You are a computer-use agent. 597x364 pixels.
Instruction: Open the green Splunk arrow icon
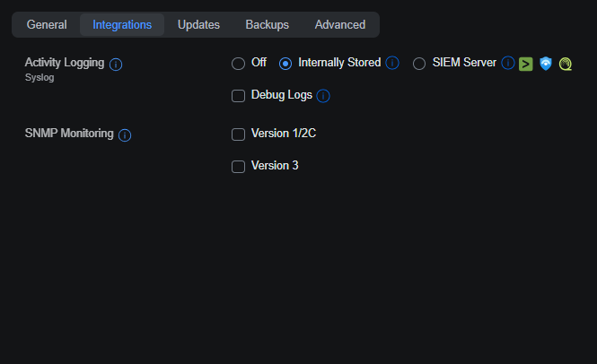pyautogui.click(x=526, y=64)
